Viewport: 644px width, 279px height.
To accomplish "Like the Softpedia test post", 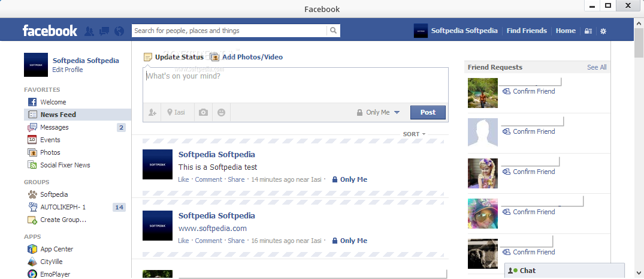I will point(183,179).
